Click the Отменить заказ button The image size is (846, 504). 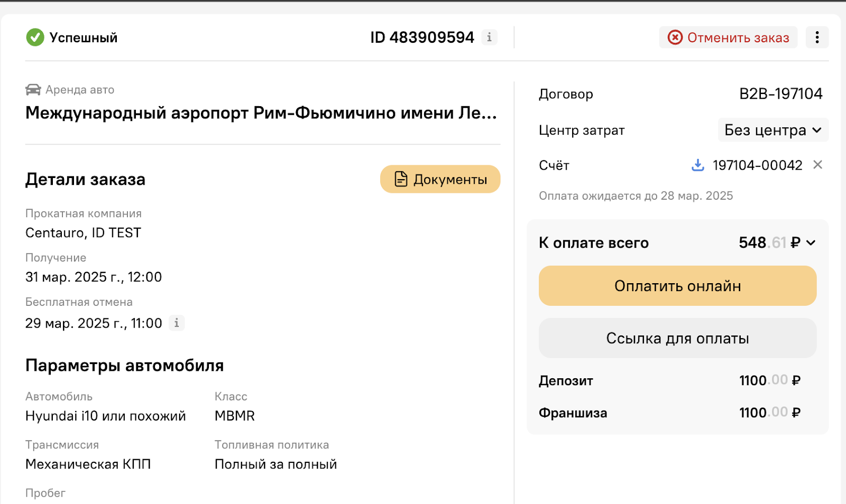[x=728, y=38]
